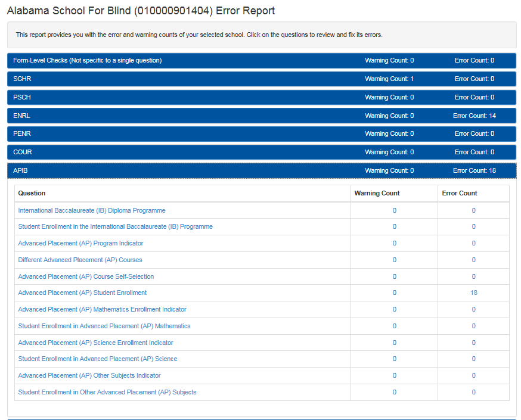Open AP Other Subjects Indicator question
This screenshot has height=420, width=521.
(89, 375)
